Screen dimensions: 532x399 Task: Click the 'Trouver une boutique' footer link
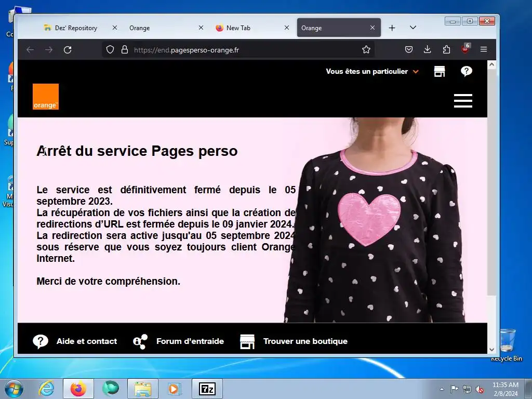coord(294,341)
